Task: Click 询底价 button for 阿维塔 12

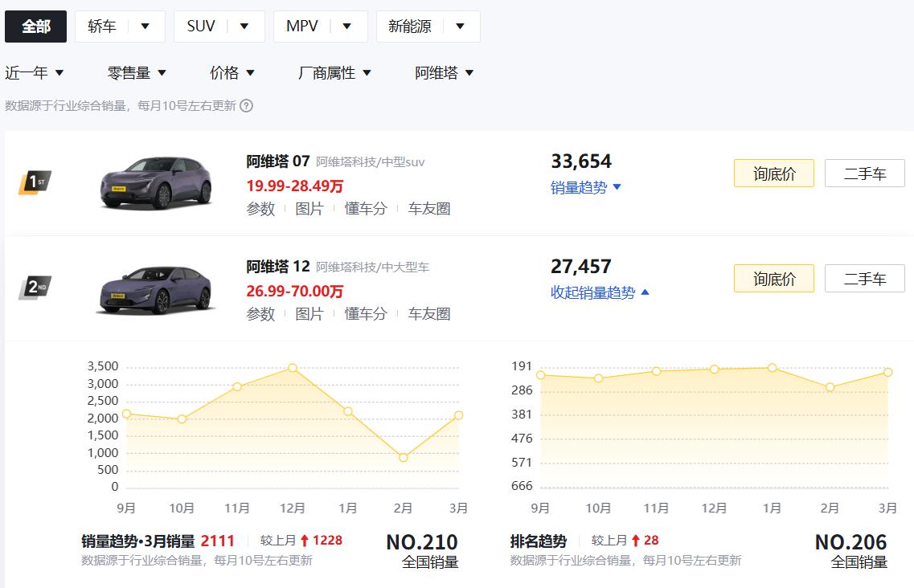Action: coord(773,279)
